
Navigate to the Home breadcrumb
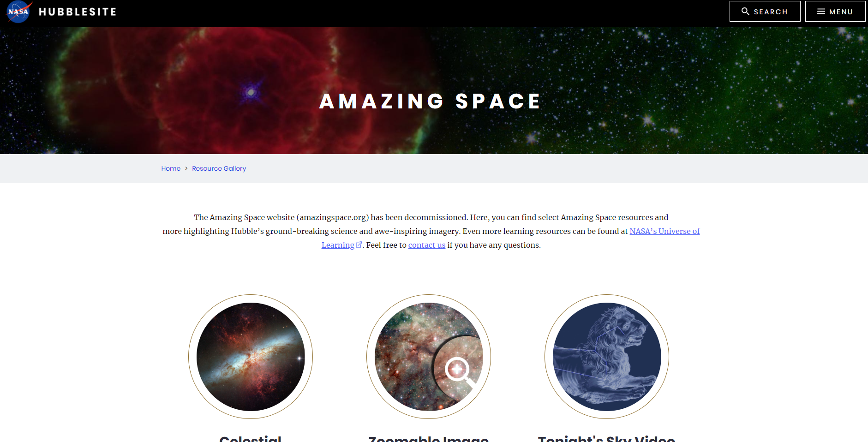coord(171,168)
